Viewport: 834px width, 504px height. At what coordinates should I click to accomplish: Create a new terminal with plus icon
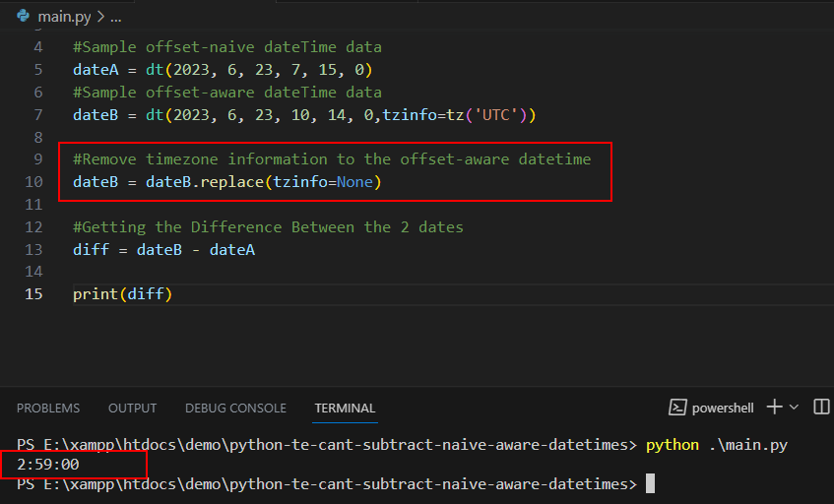tap(774, 407)
